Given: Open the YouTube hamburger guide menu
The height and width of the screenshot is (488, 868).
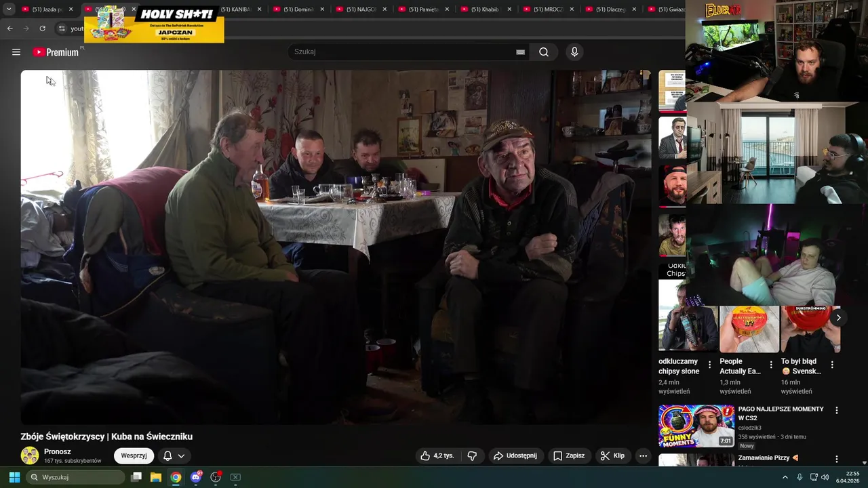Looking at the screenshot, I should point(16,52).
